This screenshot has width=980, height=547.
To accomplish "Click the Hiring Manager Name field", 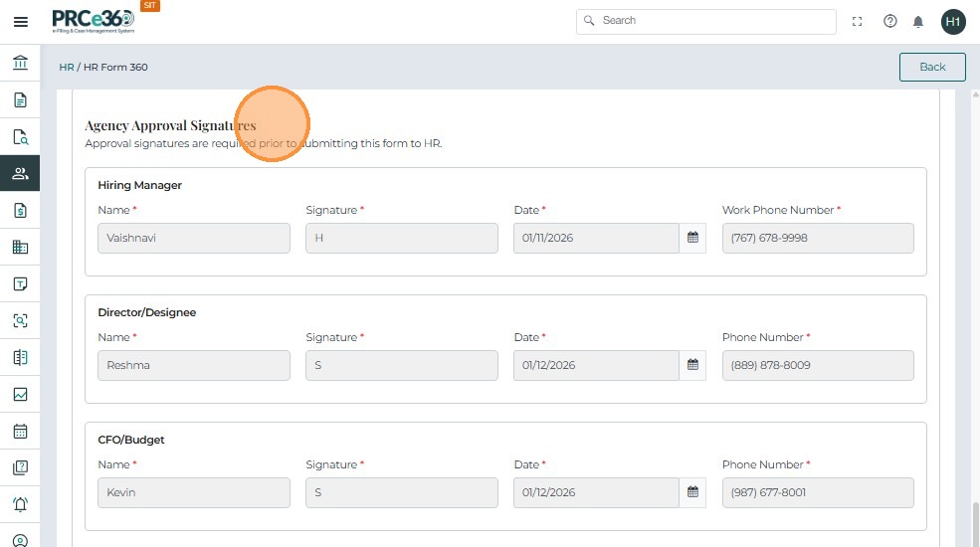I will (194, 238).
